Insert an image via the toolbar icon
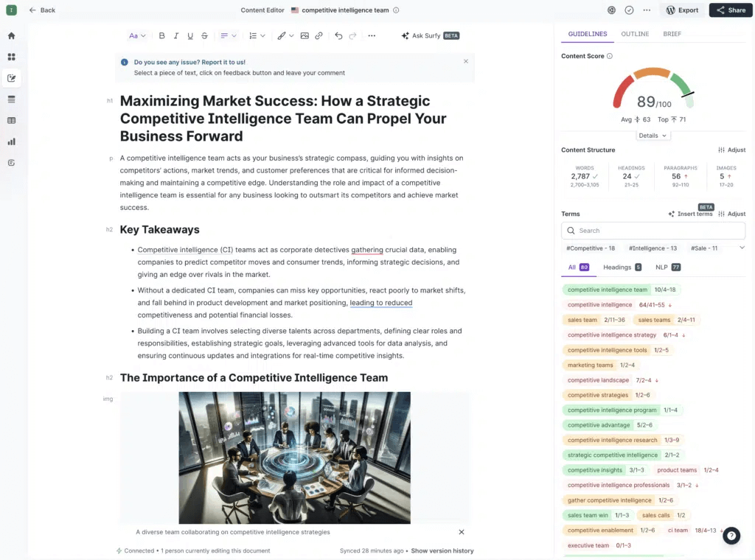Screen dimensions: 755x560 click(305, 35)
